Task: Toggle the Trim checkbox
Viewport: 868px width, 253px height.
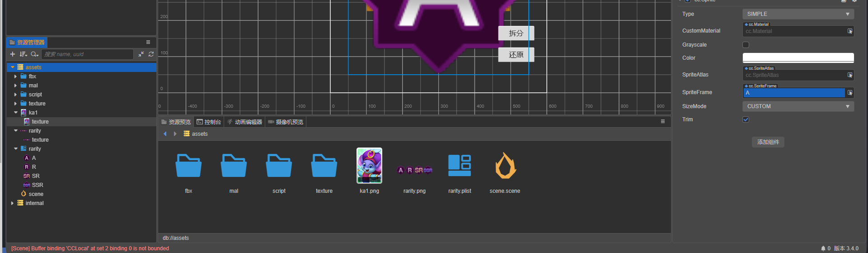Action: click(746, 119)
